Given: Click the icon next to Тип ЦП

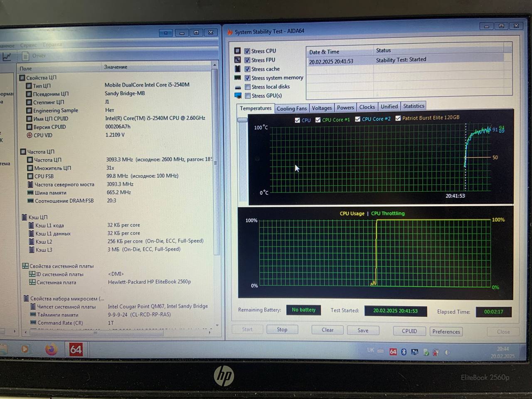Looking at the screenshot, I should (x=29, y=86).
